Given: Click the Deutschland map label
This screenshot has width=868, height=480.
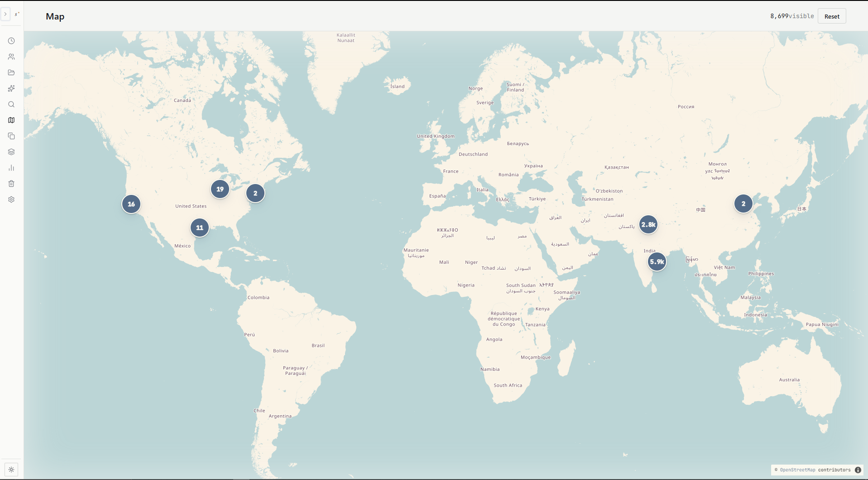Looking at the screenshot, I should pyautogui.click(x=473, y=154).
